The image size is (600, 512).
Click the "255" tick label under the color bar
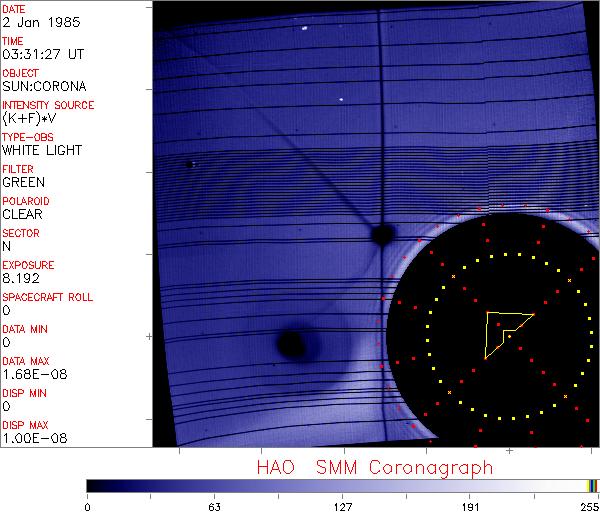tap(587, 505)
